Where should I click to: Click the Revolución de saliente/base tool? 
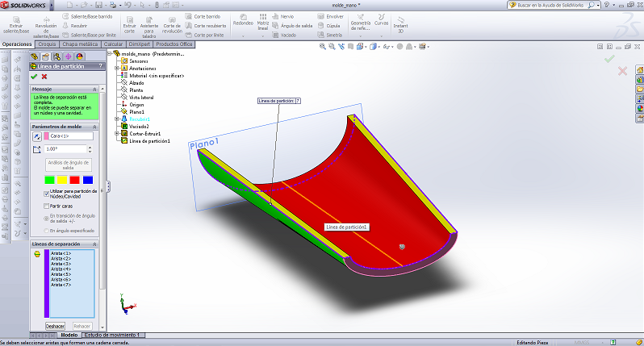(x=46, y=28)
